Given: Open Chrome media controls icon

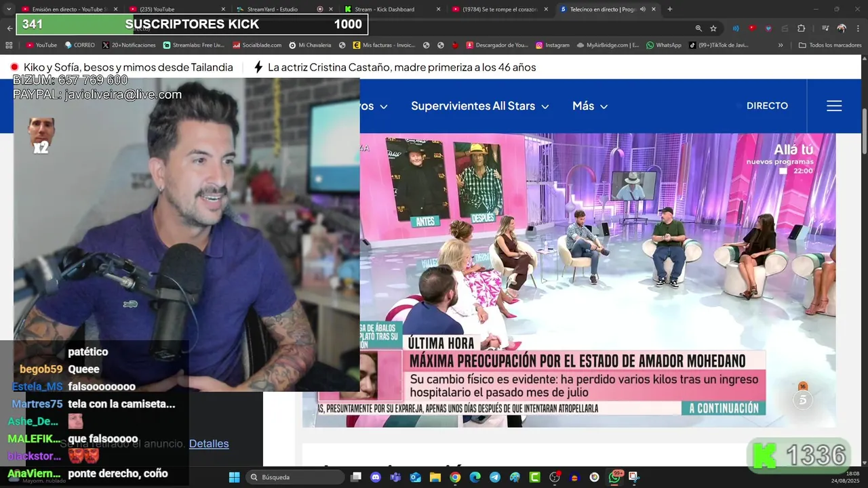Looking at the screenshot, I should 825,28.
